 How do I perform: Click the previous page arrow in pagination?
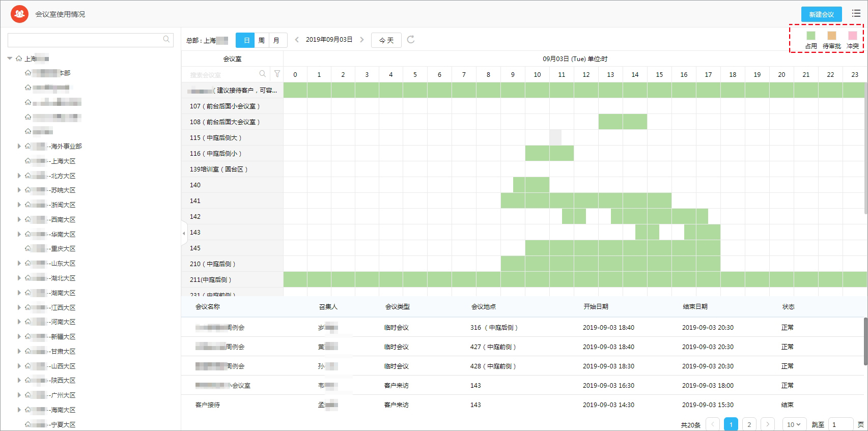[713, 424]
